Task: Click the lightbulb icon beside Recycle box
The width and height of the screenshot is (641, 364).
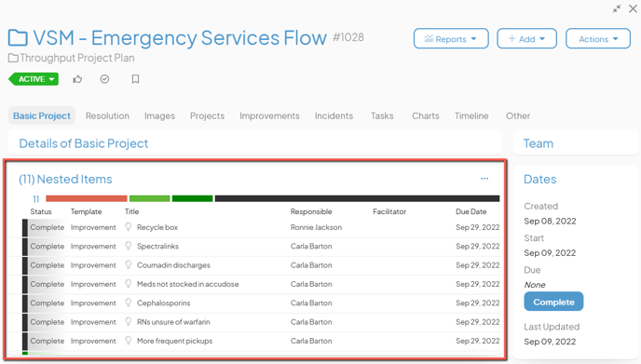Action: 129,227
